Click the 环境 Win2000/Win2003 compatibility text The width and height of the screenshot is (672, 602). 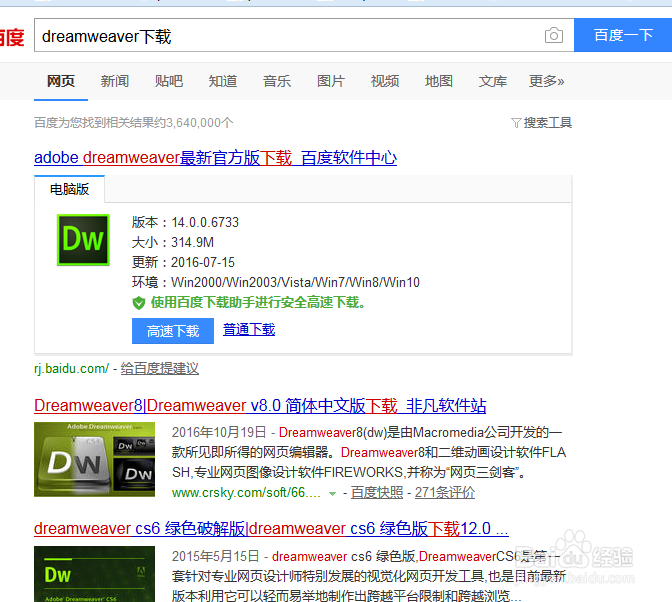pyautogui.click(x=276, y=282)
